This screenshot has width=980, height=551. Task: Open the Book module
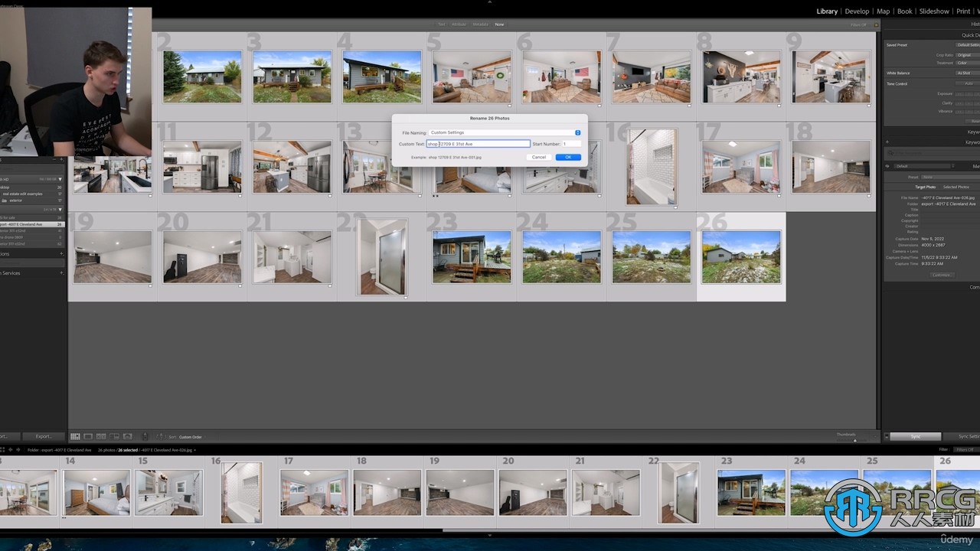tap(905, 11)
